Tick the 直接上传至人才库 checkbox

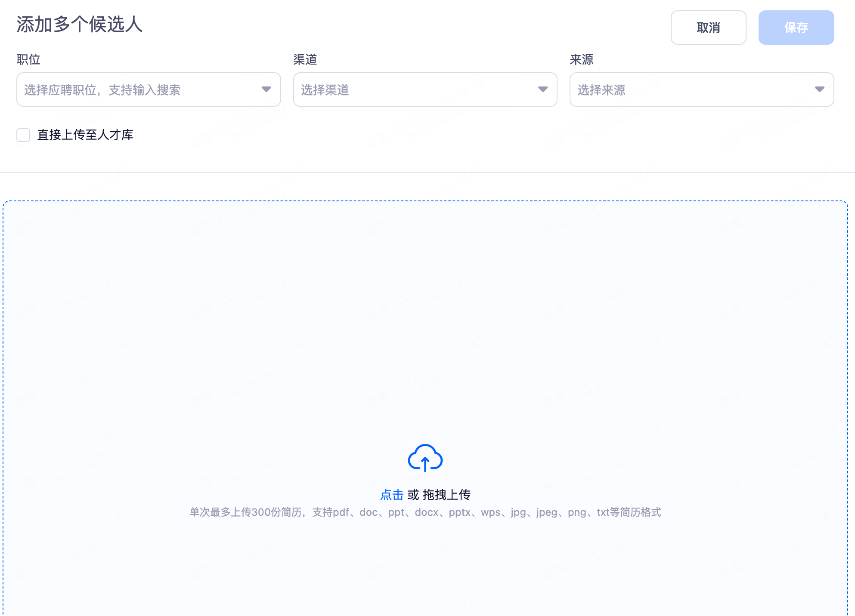point(23,135)
